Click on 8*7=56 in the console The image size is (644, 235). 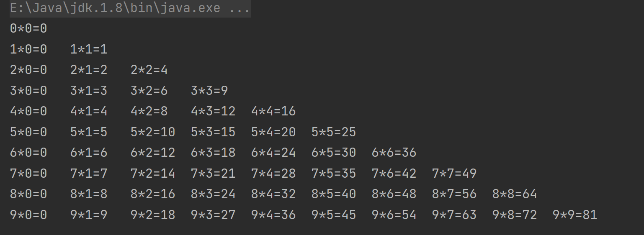click(x=454, y=194)
